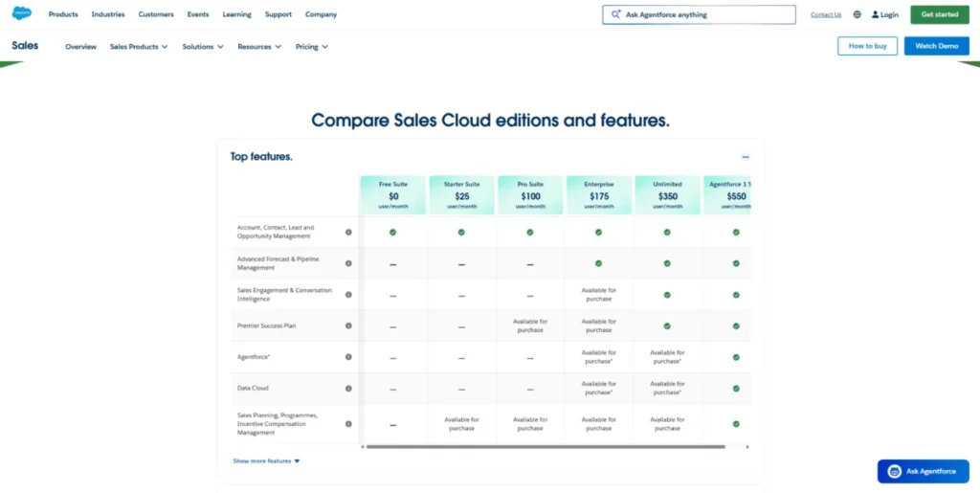Click the 'Data Cloud' row label

pos(253,388)
